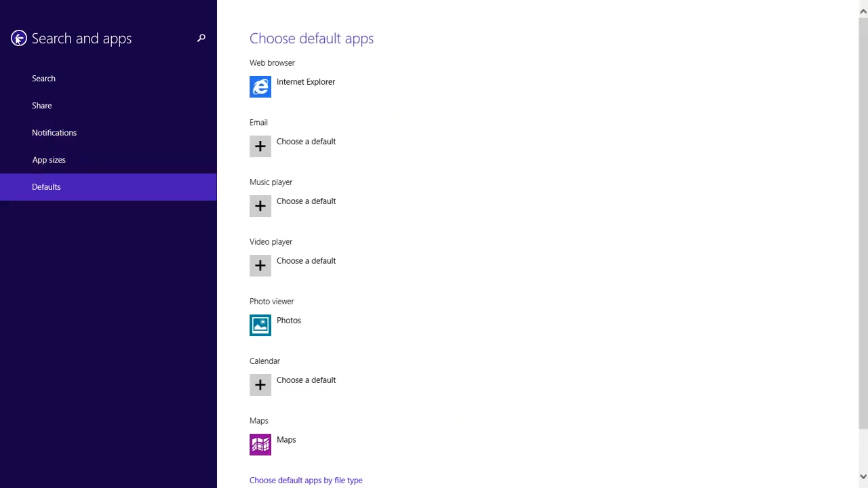The width and height of the screenshot is (868, 488).
Task: Select App sizes in the sidebar
Action: tap(49, 160)
